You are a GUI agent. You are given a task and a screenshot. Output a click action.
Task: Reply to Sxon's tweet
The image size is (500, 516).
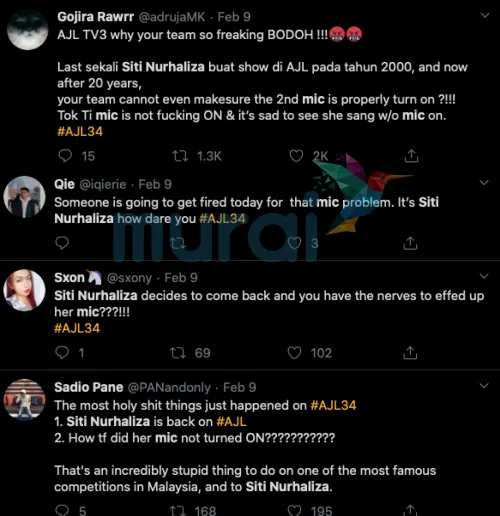62,353
